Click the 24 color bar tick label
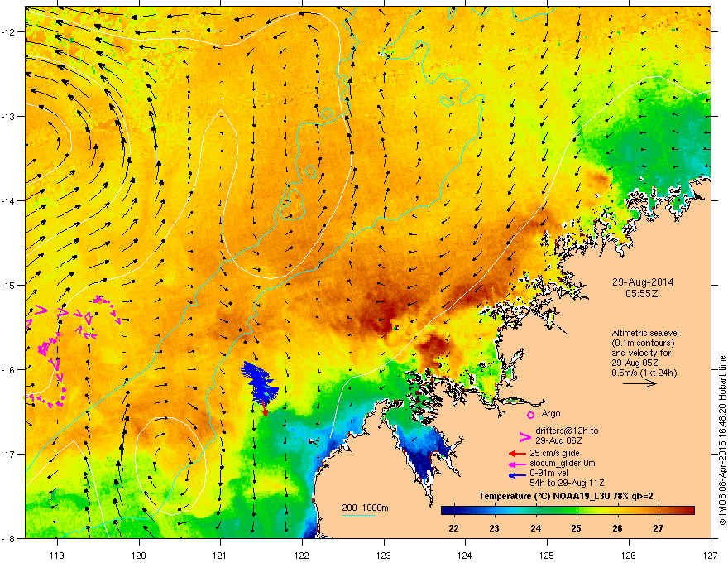This screenshot has width=728, height=563. tap(535, 528)
